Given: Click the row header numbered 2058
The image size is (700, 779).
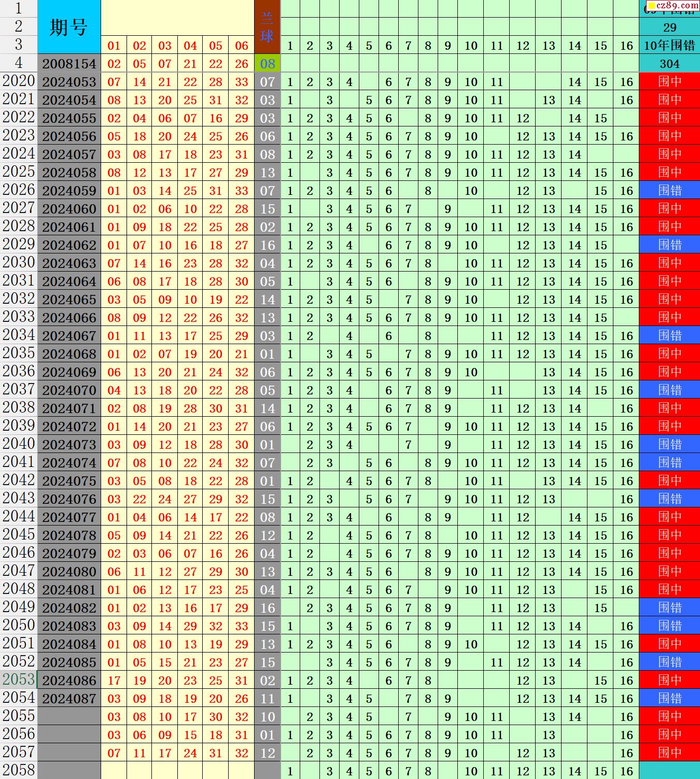Looking at the screenshot, I should coord(19,770).
